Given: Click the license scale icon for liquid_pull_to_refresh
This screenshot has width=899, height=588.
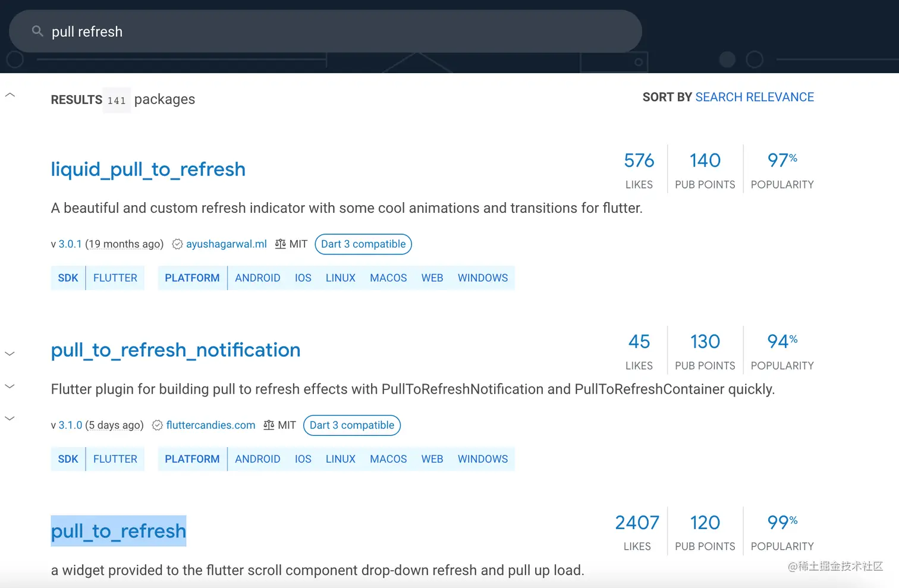Looking at the screenshot, I should [x=280, y=244].
